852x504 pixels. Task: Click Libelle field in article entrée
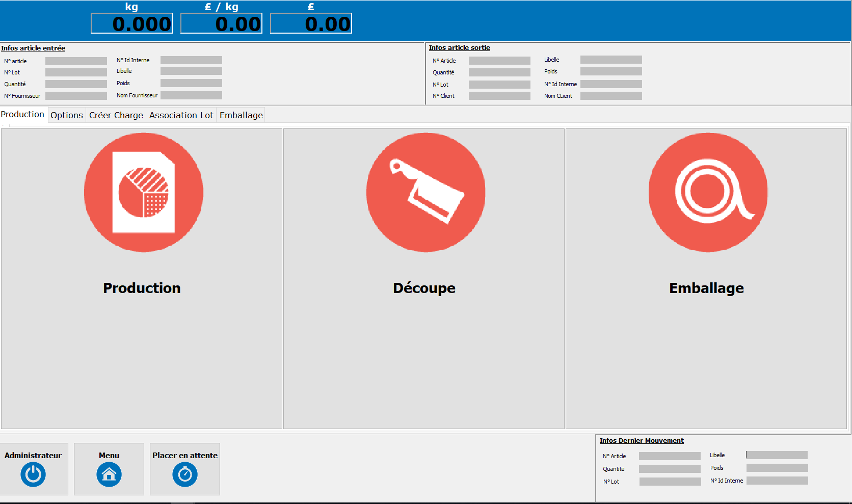pyautogui.click(x=191, y=71)
